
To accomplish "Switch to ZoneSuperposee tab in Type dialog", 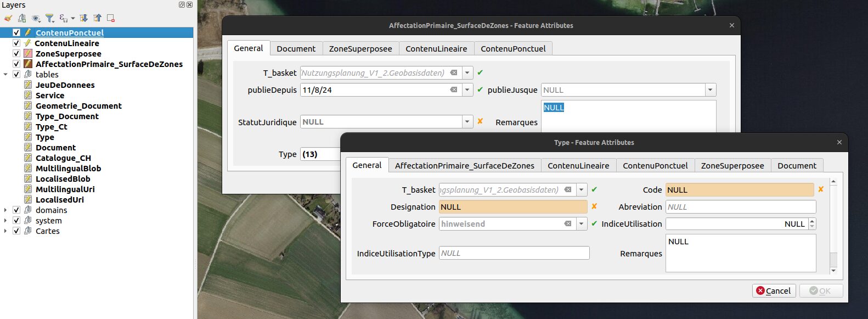I will [732, 166].
